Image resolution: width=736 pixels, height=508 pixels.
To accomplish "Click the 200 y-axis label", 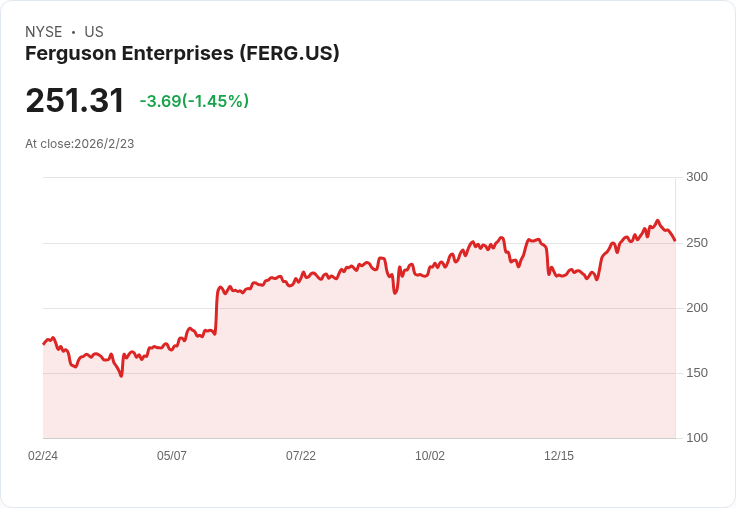I will (x=697, y=308).
